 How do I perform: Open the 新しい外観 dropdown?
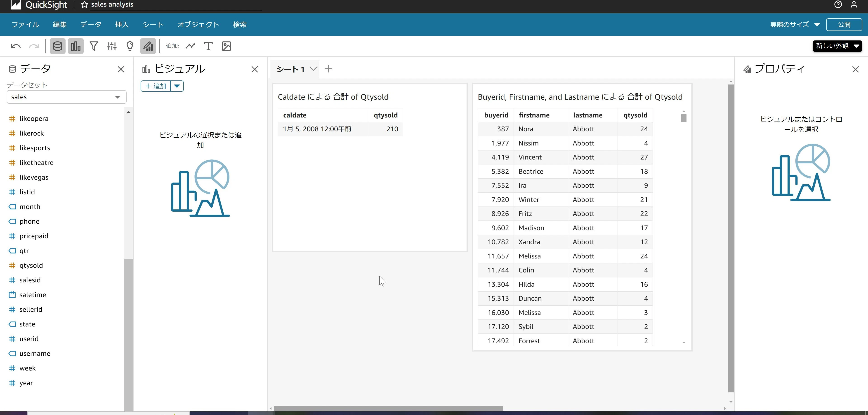pos(837,46)
